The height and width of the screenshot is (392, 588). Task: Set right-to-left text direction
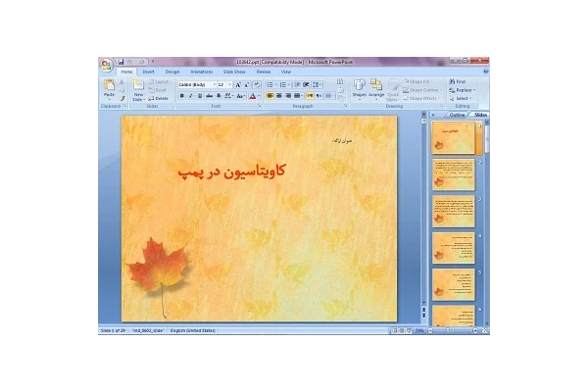[318, 96]
